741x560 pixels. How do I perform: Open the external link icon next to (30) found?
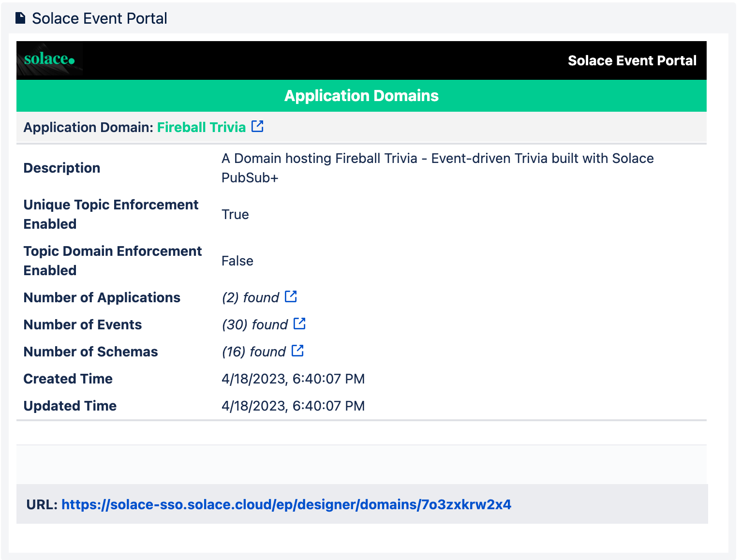pyautogui.click(x=299, y=324)
